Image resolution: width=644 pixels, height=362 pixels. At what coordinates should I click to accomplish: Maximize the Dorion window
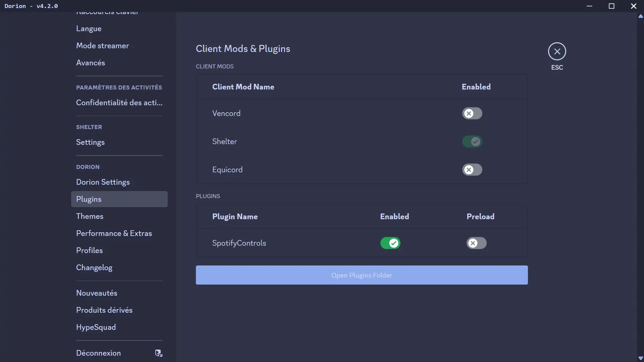pos(611,6)
